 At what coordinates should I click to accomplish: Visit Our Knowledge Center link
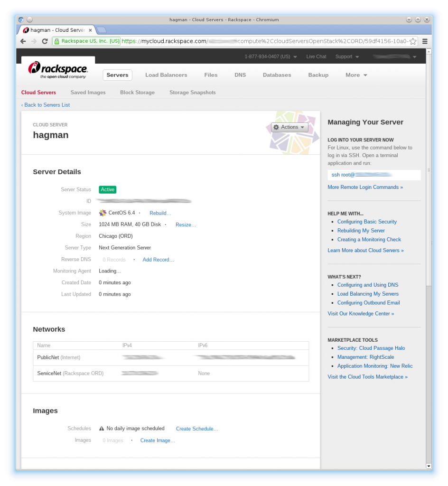tap(361, 314)
